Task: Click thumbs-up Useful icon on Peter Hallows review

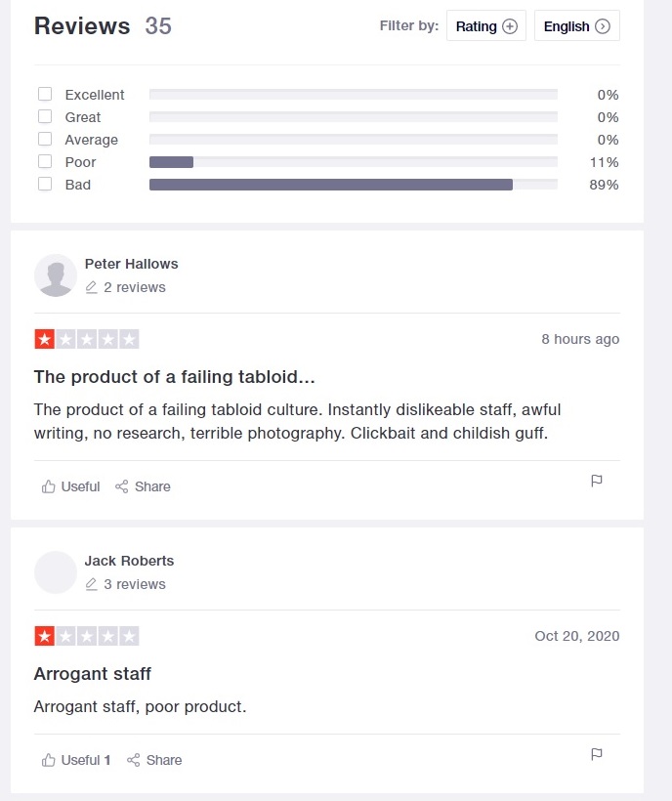Action: [x=48, y=486]
